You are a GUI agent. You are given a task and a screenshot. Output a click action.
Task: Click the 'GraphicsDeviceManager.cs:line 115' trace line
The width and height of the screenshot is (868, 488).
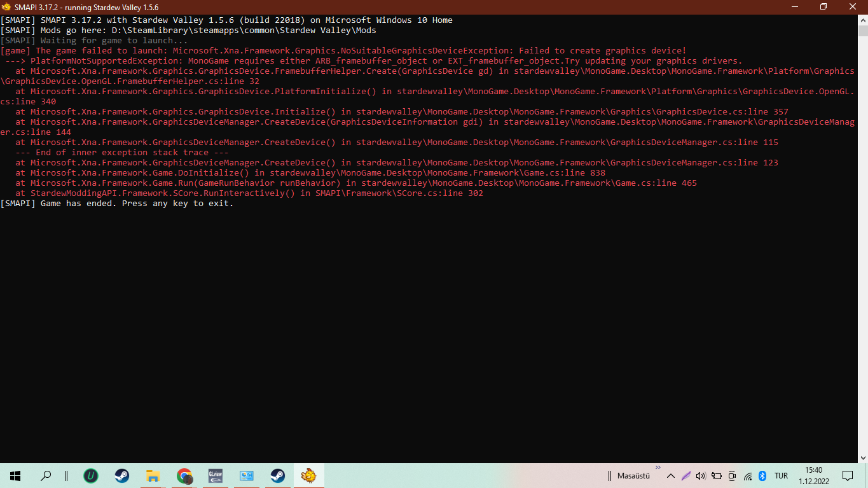[397, 143]
